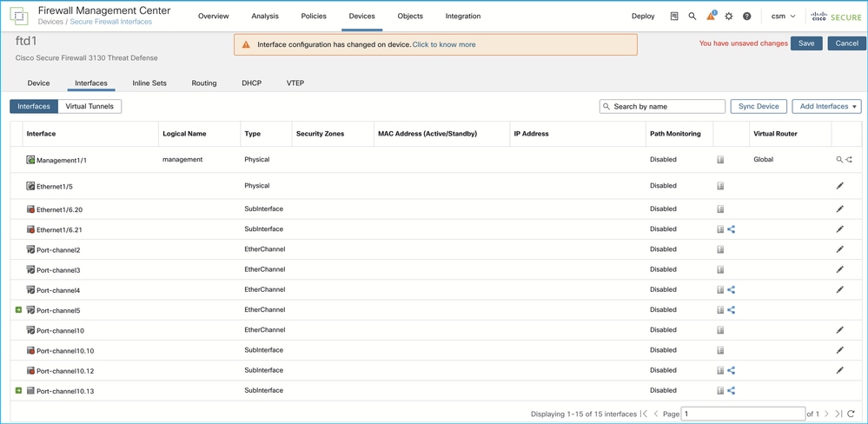Select the Port-channel10.13 interface name
This screenshot has width=868, height=424.
(x=65, y=391)
